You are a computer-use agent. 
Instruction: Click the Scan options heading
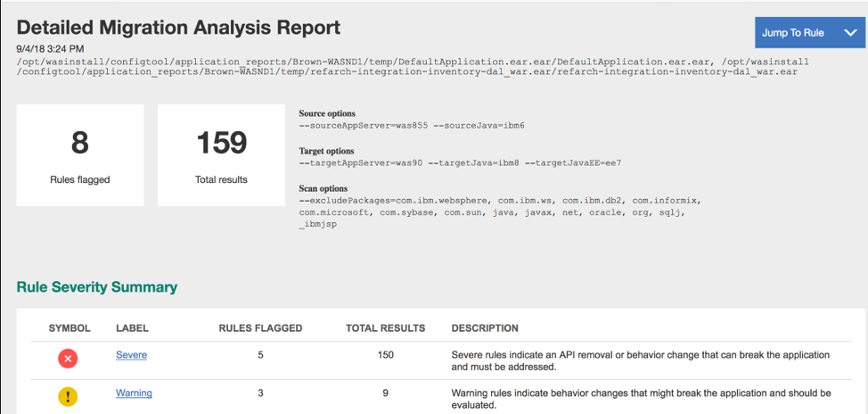click(323, 189)
